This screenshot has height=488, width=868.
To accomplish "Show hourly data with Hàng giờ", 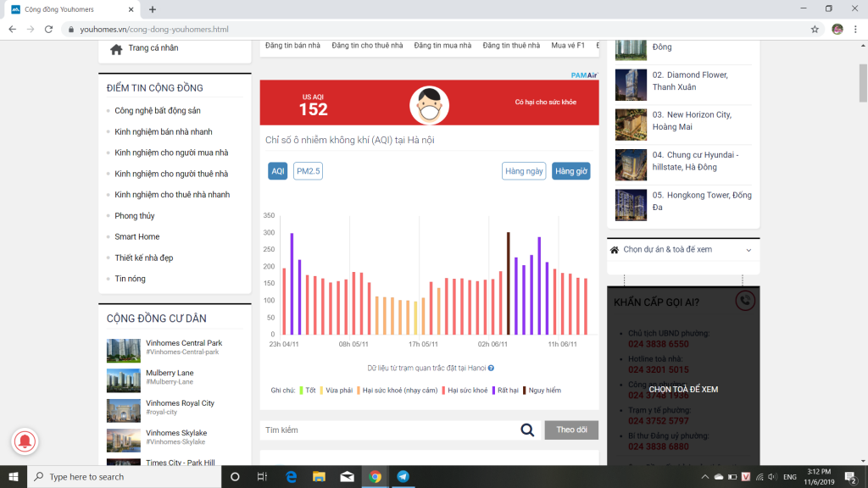I will [x=570, y=171].
